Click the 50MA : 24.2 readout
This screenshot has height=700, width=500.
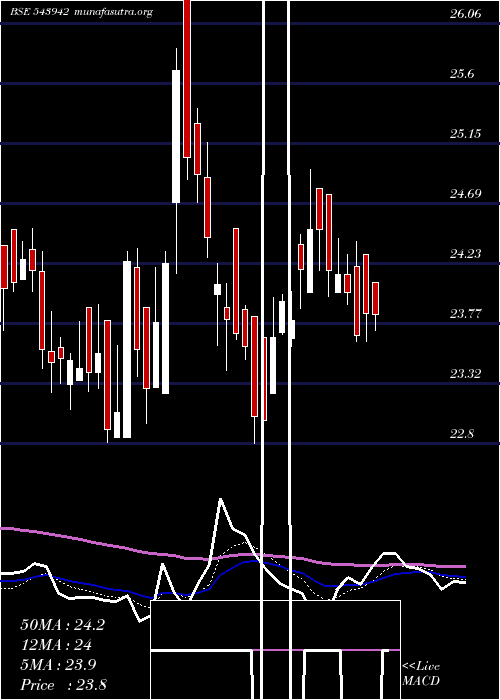pyautogui.click(x=62, y=625)
